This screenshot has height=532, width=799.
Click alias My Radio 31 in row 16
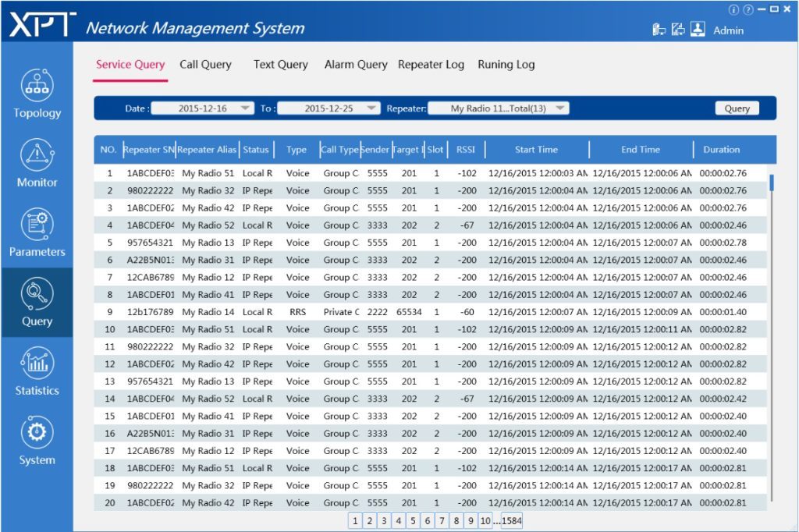(208, 433)
